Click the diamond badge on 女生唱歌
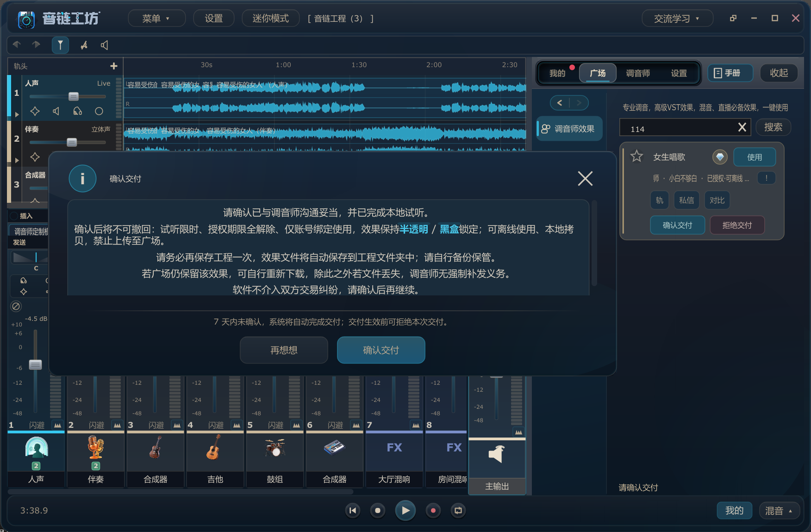Viewport: 811px width, 532px height. 720,157
